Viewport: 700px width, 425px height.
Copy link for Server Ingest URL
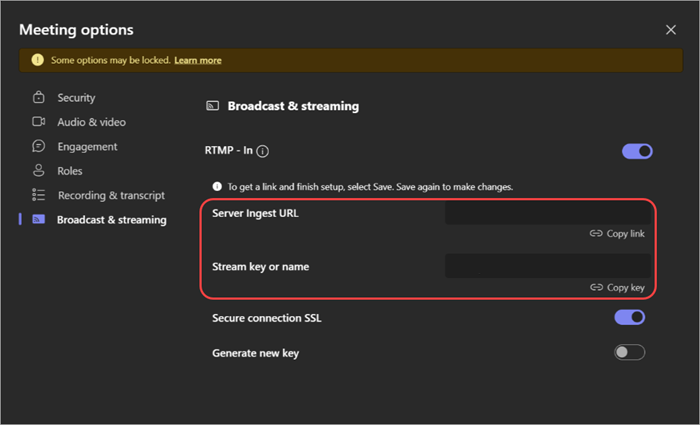pyautogui.click(x=617, y=233)
